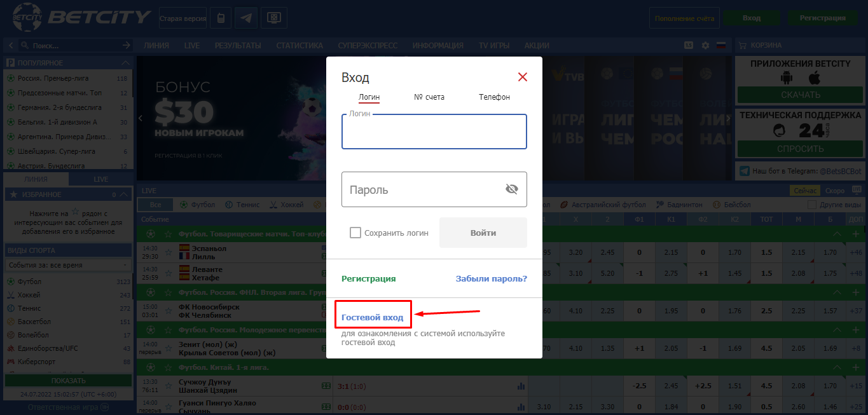The height and width of the screenshot is (415, 868).
Task: Collapse the Популярное section
Action: point(125,63)
